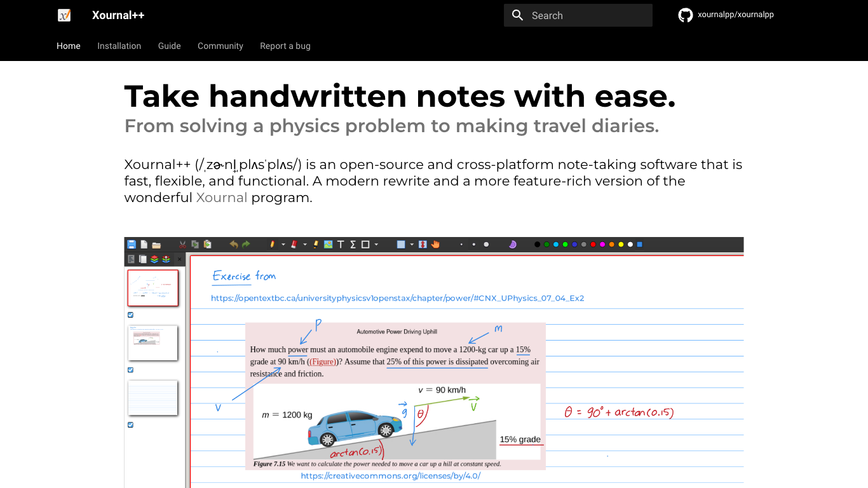Image resolution: width=868 pixels, height=488 pixels.
Task: Close the sidebar with the X
Action: [x=179, y=259]
